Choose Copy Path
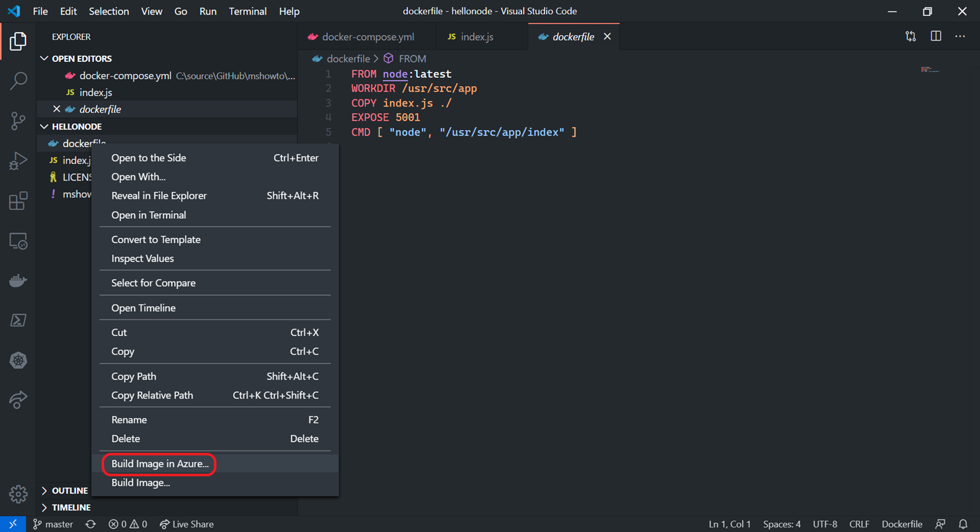 pyautogui.click(x=215, y=376)
